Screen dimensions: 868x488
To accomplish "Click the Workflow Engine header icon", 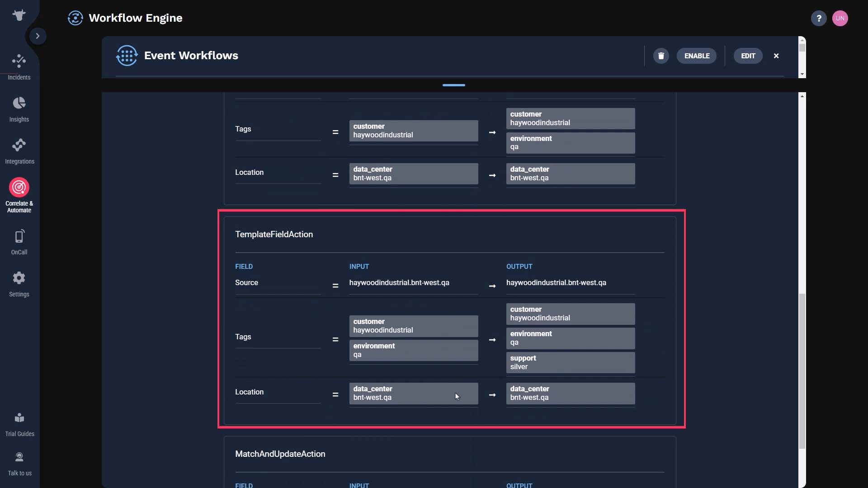I will pos(75,18).
